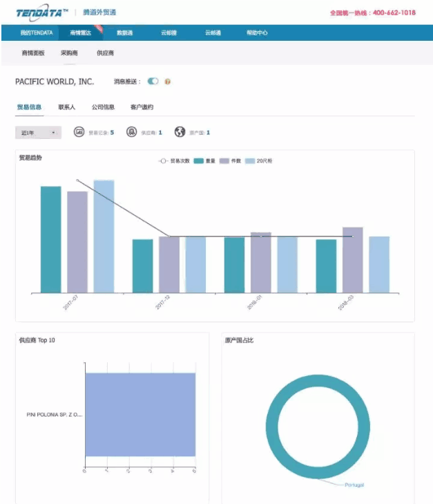Click 20尺柜 legend color swatch
Viewport: 433px width, 504px height.
[x=251, y=160]
